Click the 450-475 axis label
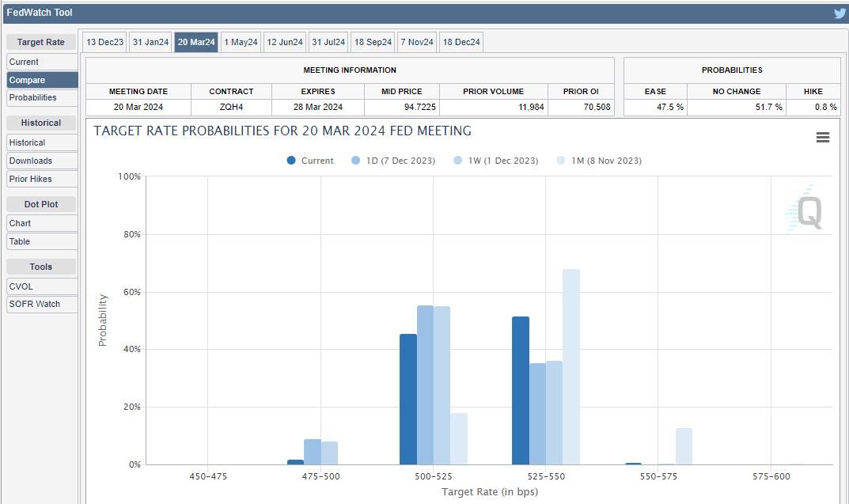Image resolution: width=849 pixels, height=504 pixels. 208,476
